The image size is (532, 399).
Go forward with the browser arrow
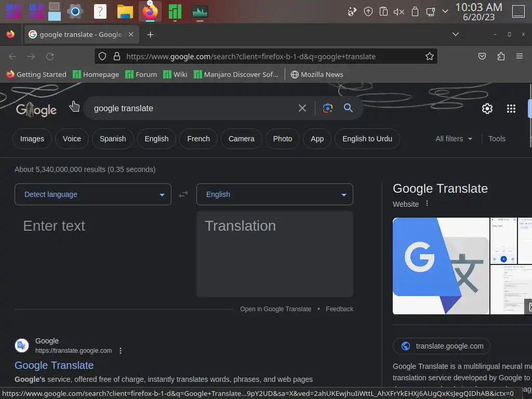pyautogui.click(x=31, y=56)
